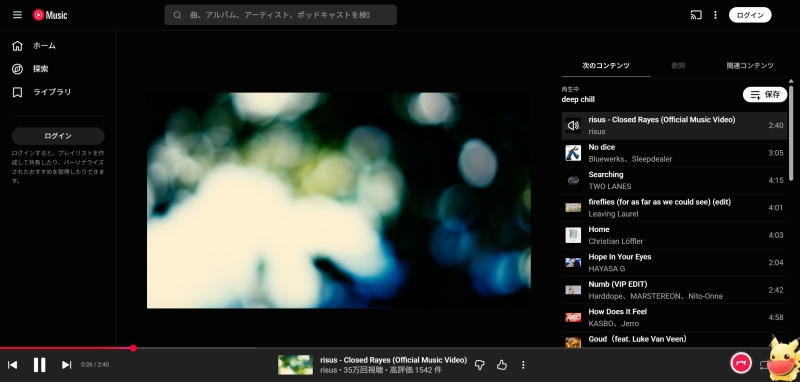Viewport: 800px width, 382px height.
Task: Pause the current song
Action: (x=39, y=365)
